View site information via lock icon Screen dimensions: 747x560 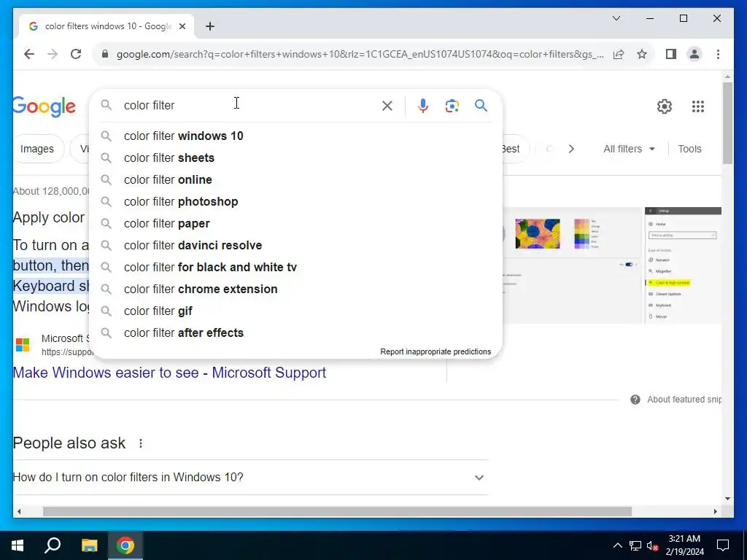[x=105, y=54]
